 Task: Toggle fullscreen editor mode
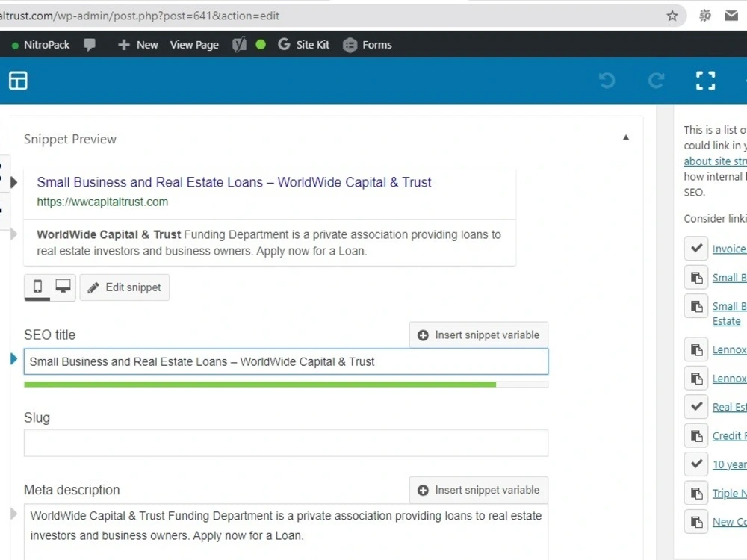706,81
